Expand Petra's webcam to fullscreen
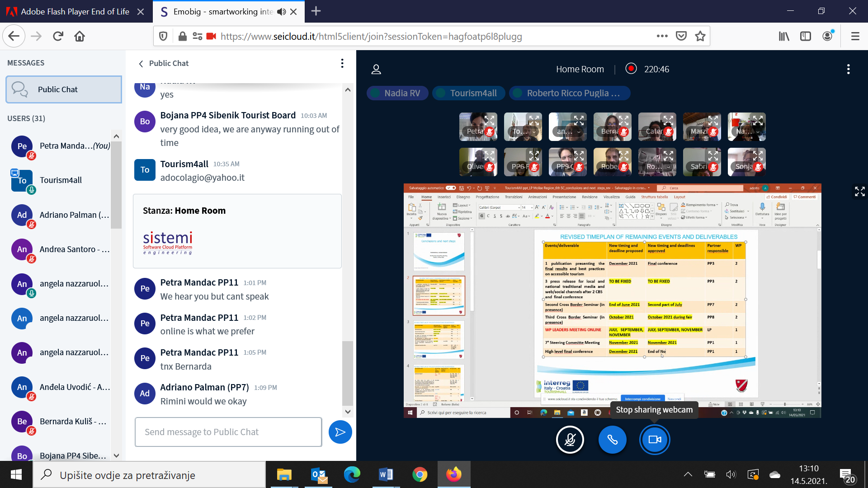This screenshot has height=488, width=868. click(x=489, y=120)
